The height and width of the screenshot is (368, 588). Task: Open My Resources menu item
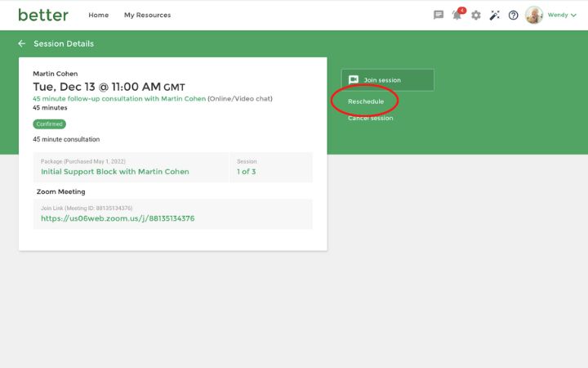pos(147,15)
